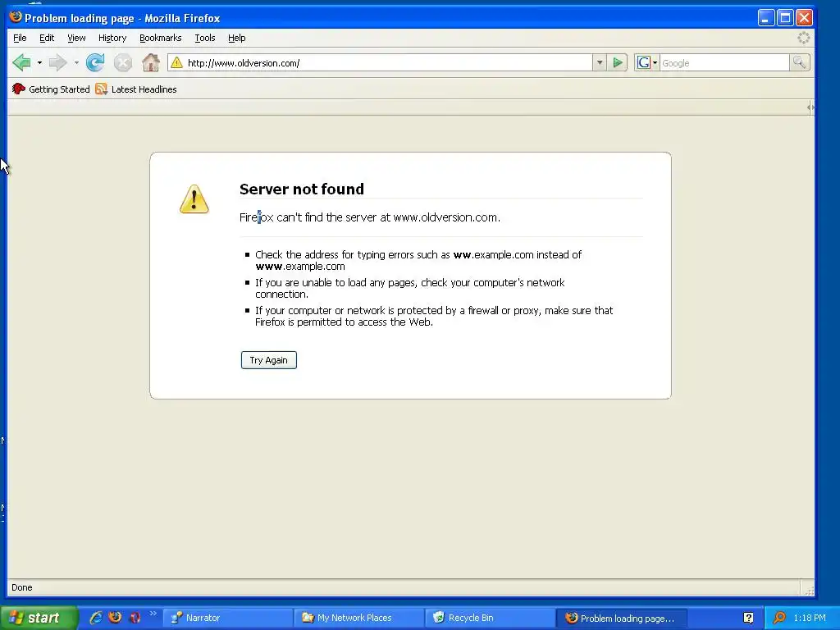Image resolution: width=840 pixels, height=630 pixels.
Task: Open the Back button history dropdown arrow
Action: [x=39, y=62]
